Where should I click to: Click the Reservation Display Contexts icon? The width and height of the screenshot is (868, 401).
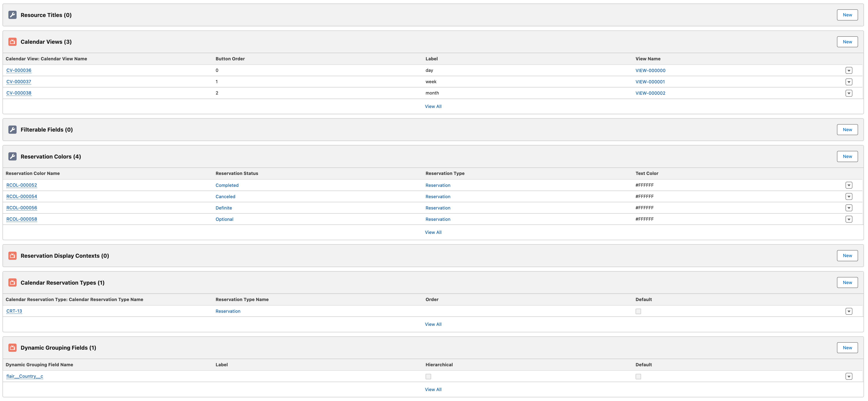click(12, 256)
